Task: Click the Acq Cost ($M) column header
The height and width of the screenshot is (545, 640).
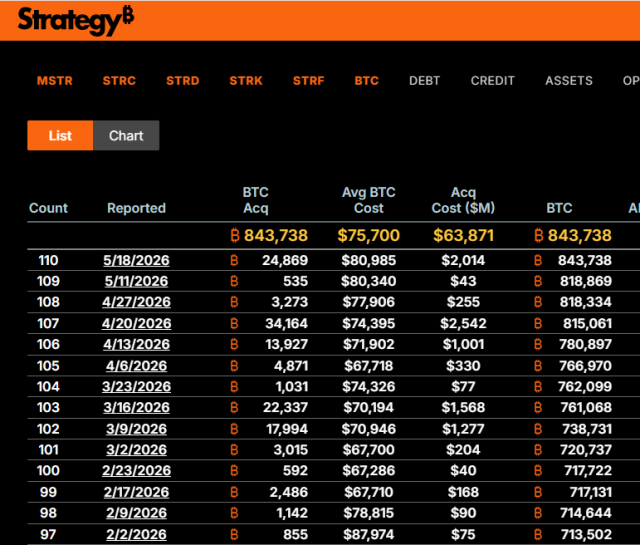Action: (x=463, y=200)
